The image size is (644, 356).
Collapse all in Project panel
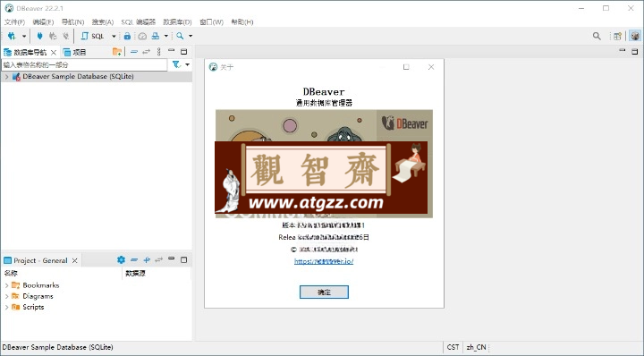134,260
